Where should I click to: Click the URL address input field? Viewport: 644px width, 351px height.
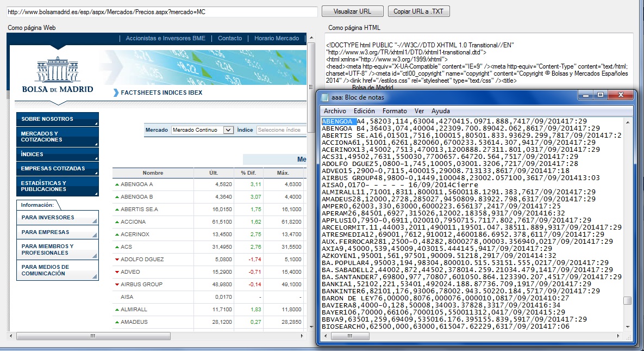(162, 12)
